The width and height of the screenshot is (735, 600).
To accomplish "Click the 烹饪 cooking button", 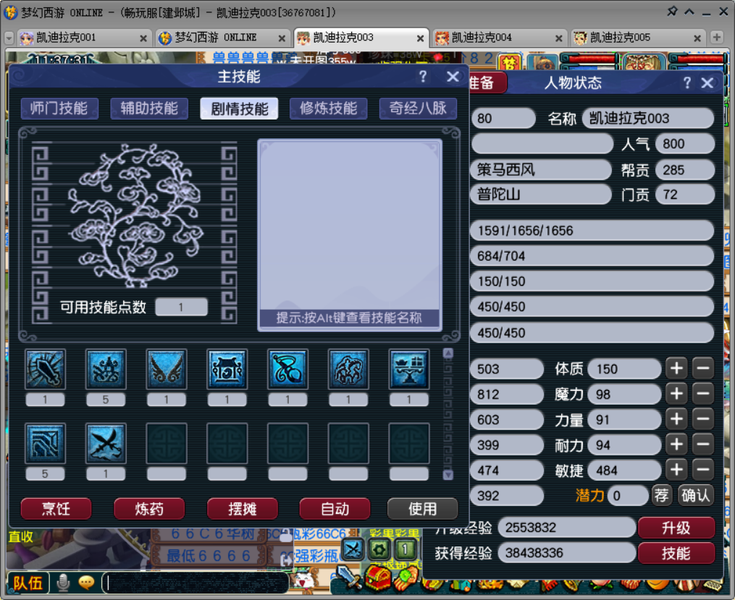I will pos(56,509).
